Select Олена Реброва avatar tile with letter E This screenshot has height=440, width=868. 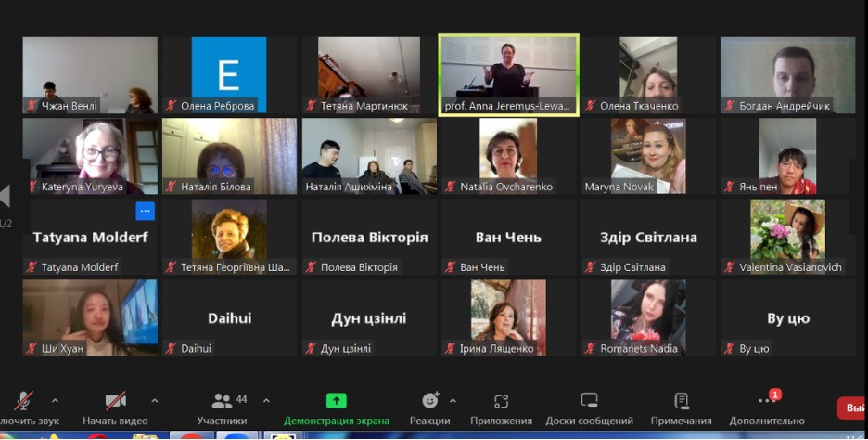click(229, 75)
